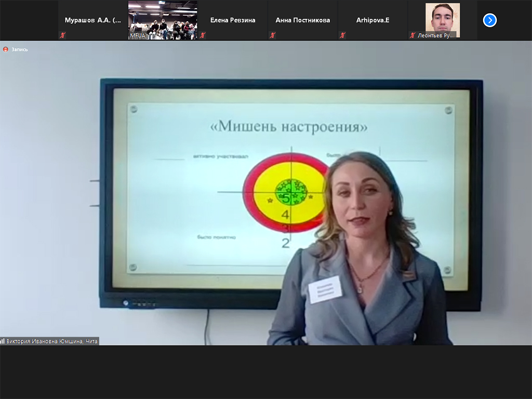
Task: Click the "было понятно" slide label
Action: 217,237
